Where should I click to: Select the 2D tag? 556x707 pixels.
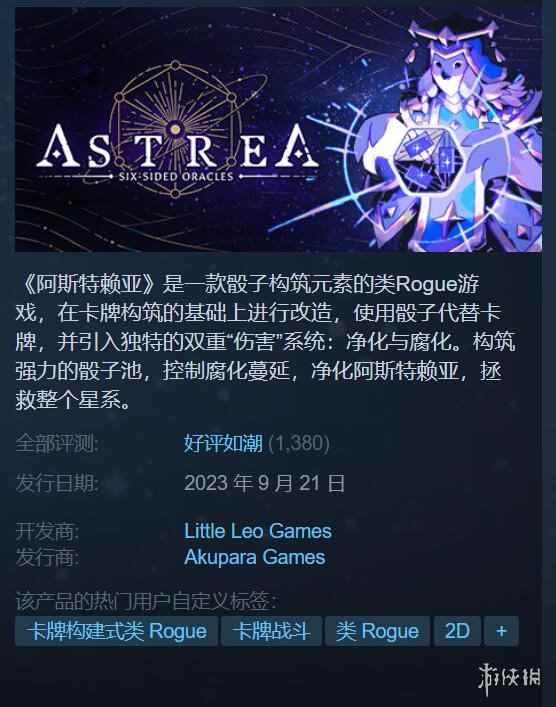point(457,631)
